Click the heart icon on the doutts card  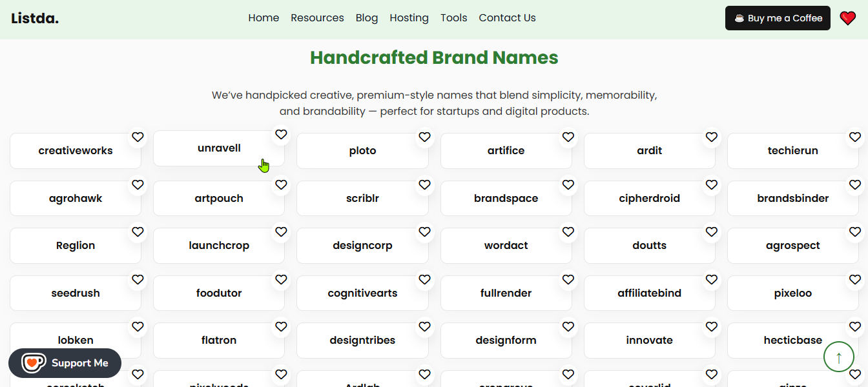711,232
